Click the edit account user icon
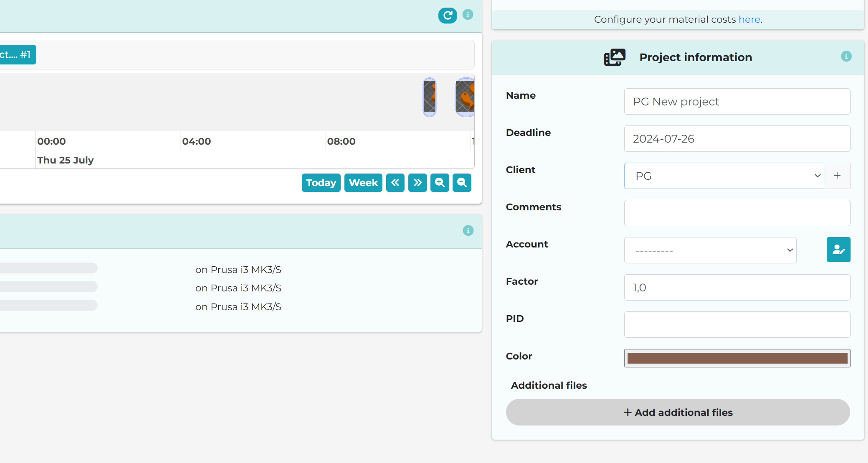 pyautogui.click(x=838, y=249)
